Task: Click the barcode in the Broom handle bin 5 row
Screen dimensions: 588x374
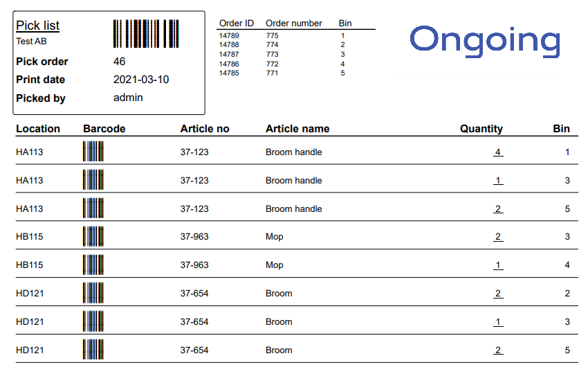Action: click(x=93, y=208)
